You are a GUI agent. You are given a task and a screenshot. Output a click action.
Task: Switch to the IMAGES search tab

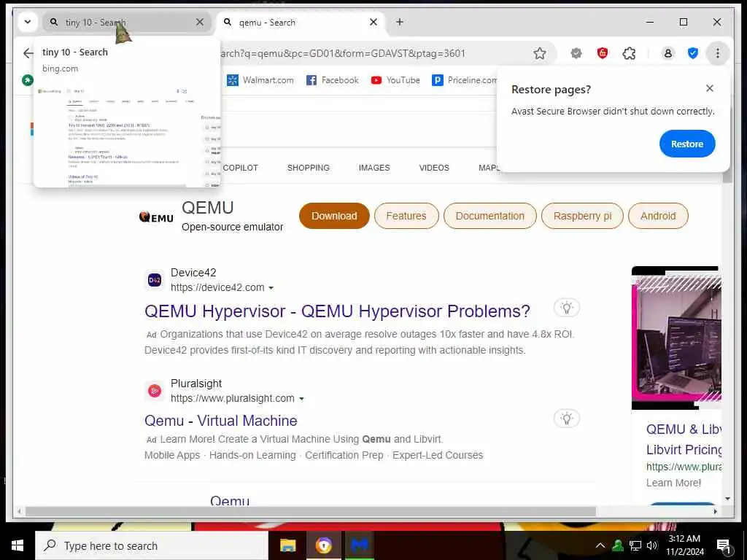point(374,168)
